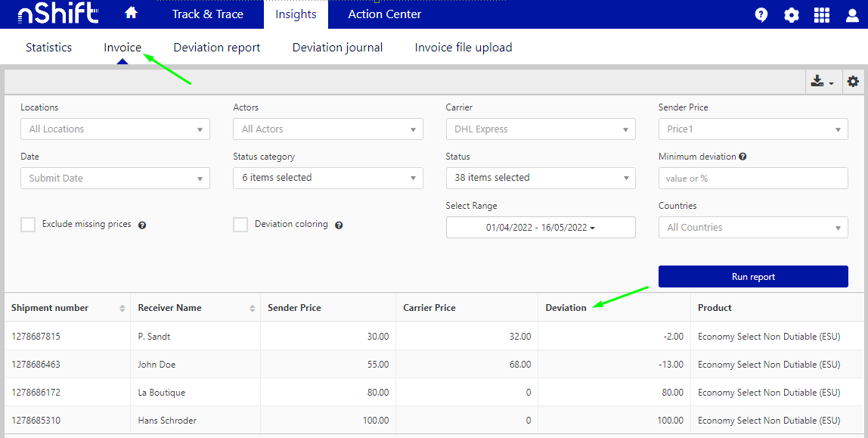This screenshot has height=438, width=868.
Task: Expand the Carrier DHL Express dropdown
Action: click(541, 129)
